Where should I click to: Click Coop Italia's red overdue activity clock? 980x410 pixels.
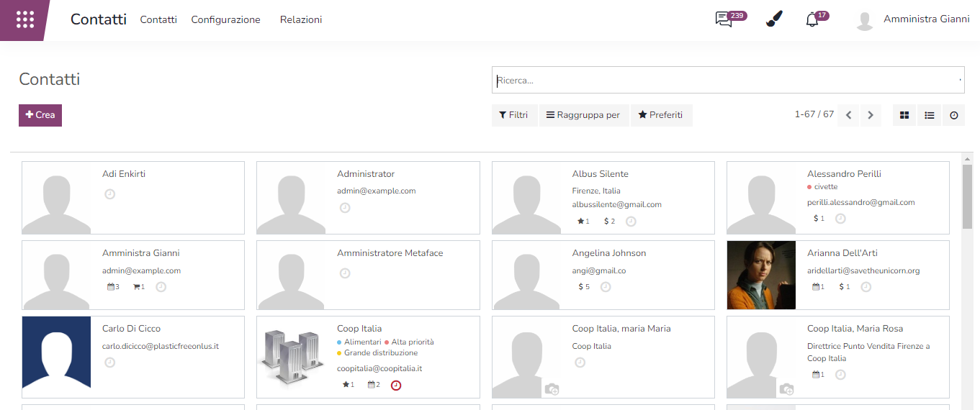click(x=396, y=386)
